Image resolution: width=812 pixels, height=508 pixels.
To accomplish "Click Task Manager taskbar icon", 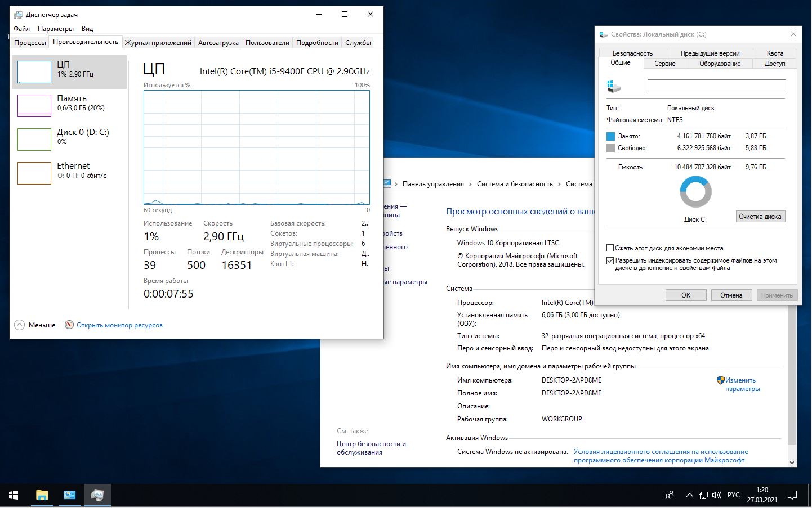I will [97, 495].
